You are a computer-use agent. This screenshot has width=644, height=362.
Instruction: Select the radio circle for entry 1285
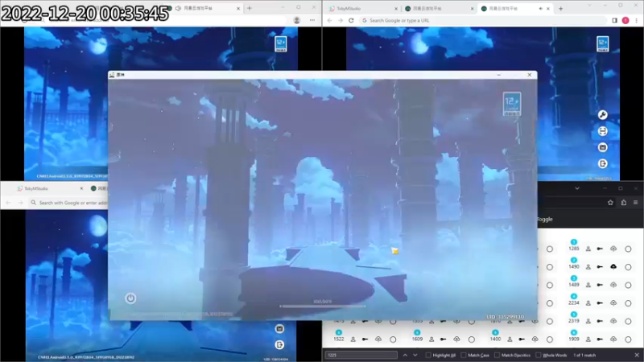click(x=628, y=249)
